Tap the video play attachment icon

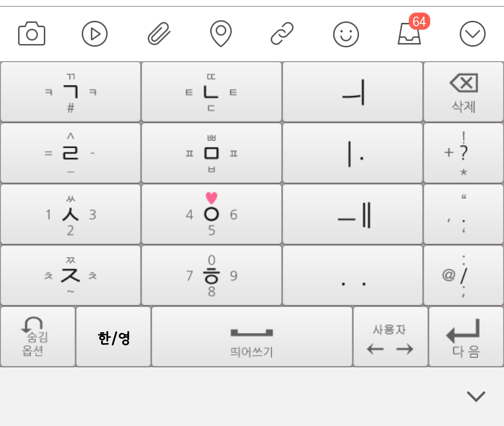[x=94, y=34]
